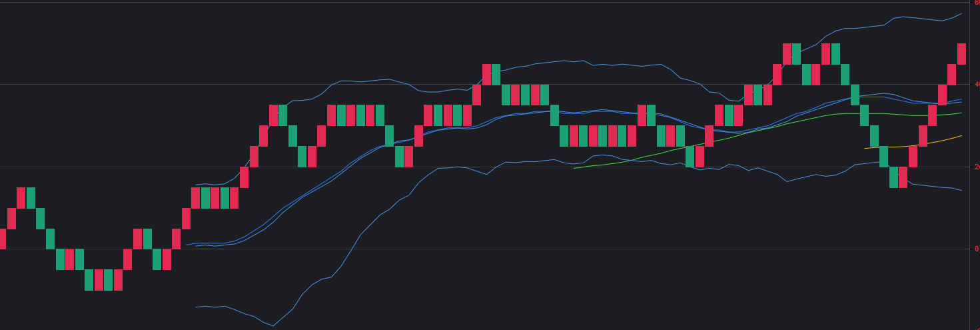Click the price axis label 20
Screen dimensions: 980x330
pos(977,167)
